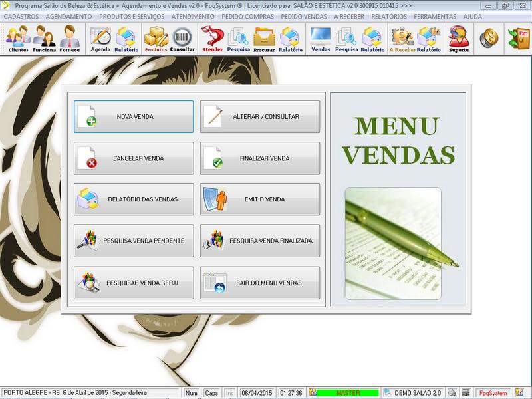Open the RELATÓRIOS menu

pyautogui.click(x=389, y=16)
